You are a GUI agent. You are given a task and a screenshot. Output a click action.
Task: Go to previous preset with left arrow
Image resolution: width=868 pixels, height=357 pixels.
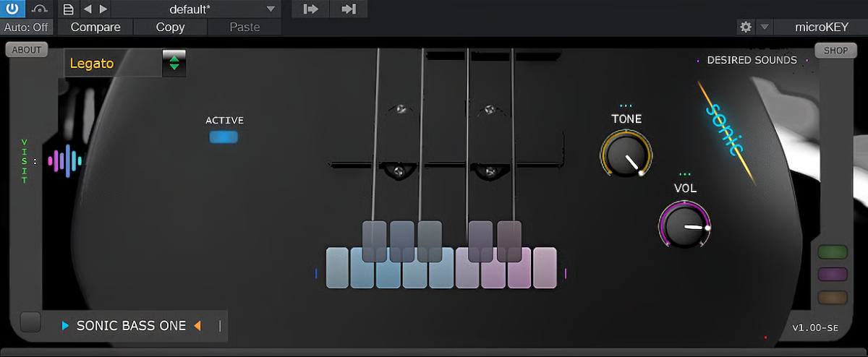point(88,9)
